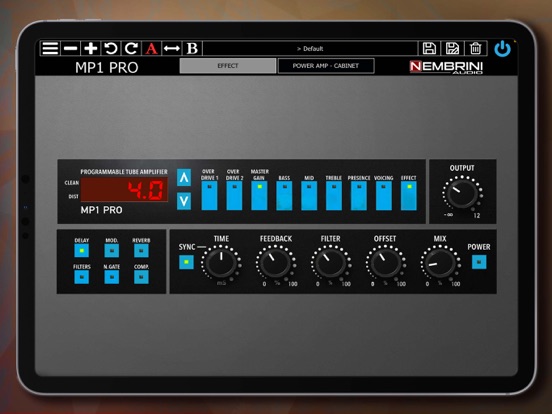
Task: Toggle the delay POWER button
Action: [x=479, y=262]
